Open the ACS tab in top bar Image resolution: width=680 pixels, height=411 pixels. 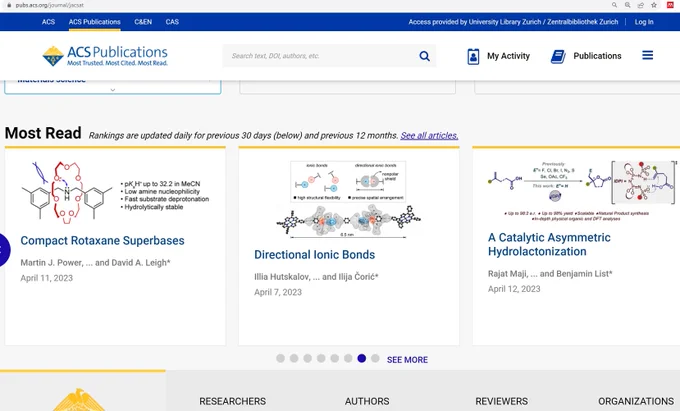pyautogui.click(x=48, y=22)
